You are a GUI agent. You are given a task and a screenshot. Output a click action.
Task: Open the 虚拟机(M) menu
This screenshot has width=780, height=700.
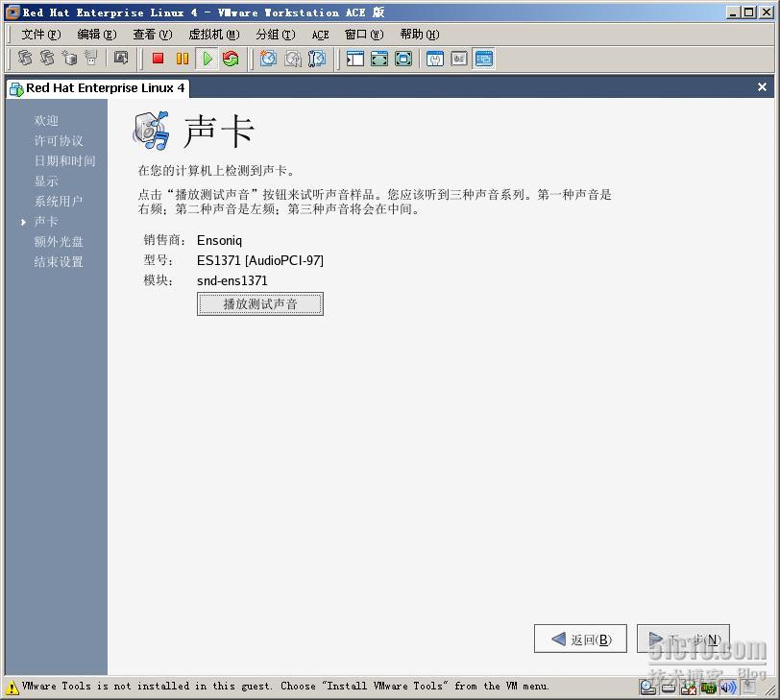coord(214,35)
